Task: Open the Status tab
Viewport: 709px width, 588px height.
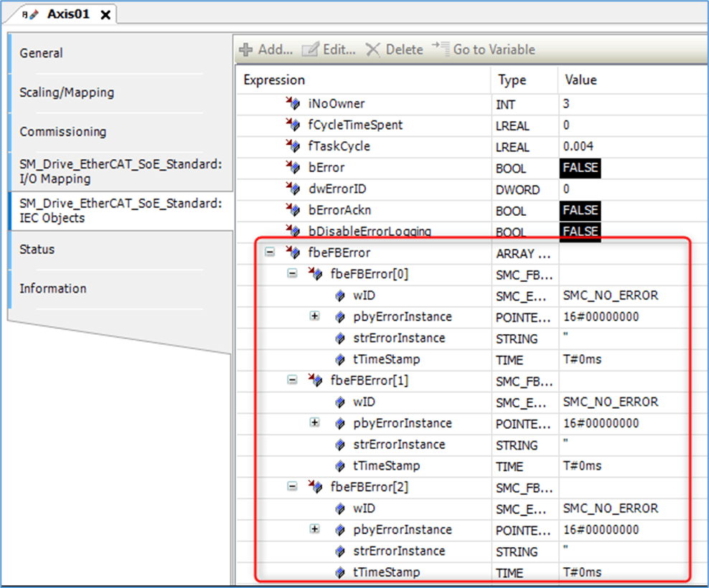Action: coord(37,250)
